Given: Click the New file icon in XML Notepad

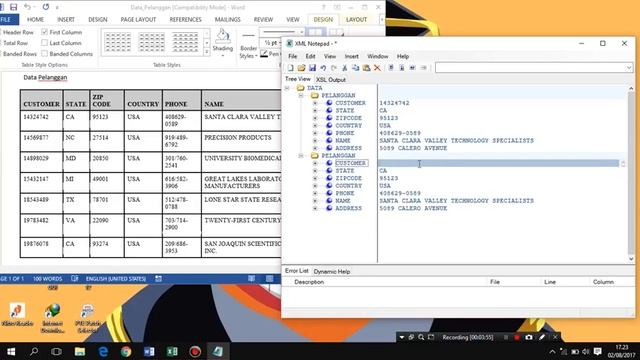Looking at the screenshot, I should pyautogui.click(x=290, y=68).
